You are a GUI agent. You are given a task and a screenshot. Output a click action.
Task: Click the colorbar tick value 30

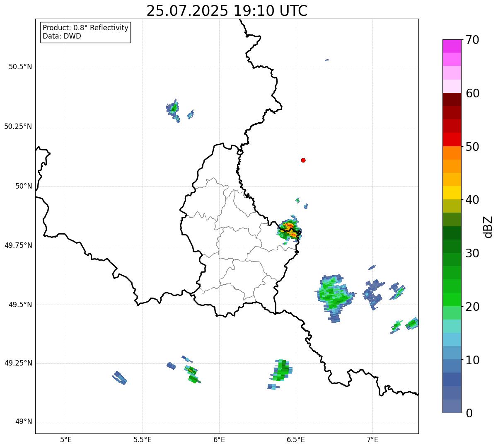[472, 253]
